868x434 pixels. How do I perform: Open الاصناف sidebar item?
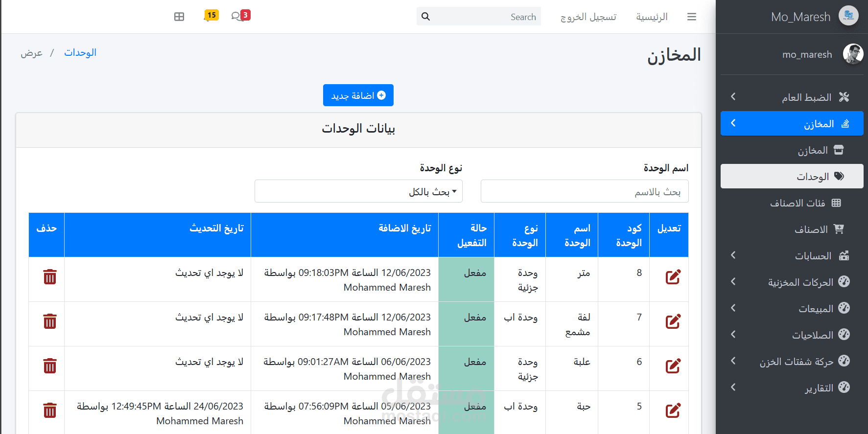(x=792, y=229)
